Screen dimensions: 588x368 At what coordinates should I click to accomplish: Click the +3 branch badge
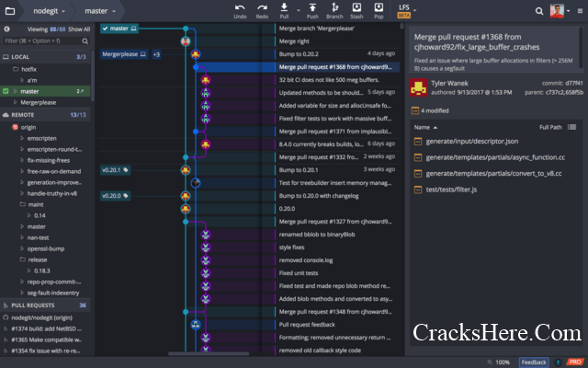click(x=156, y=54)
